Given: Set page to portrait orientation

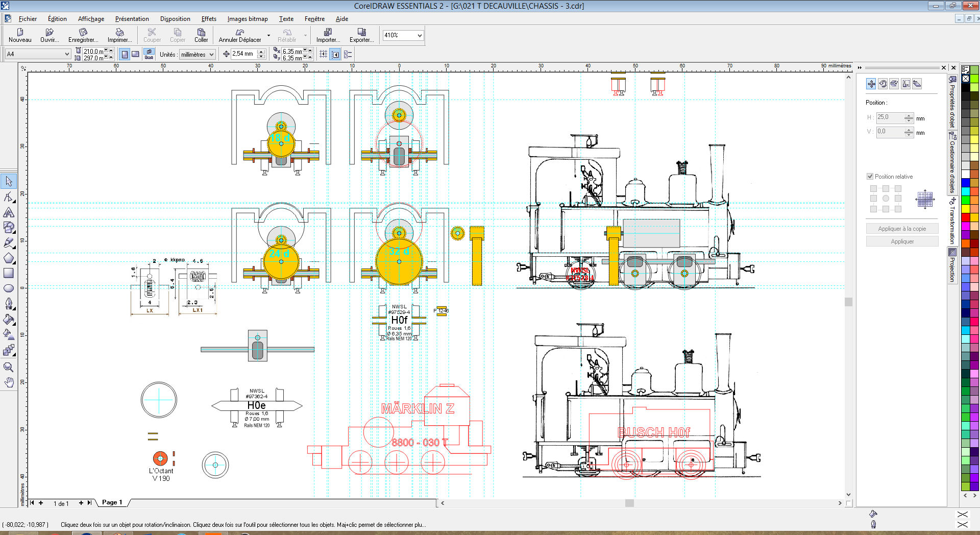Looking at the screenshot, I should [x=125, y=54].
